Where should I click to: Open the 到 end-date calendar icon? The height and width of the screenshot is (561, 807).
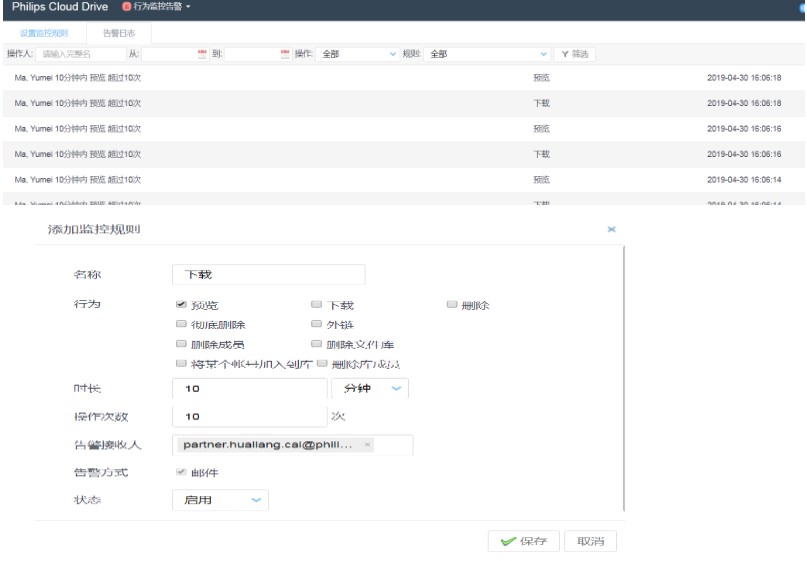tap(284, 53)
